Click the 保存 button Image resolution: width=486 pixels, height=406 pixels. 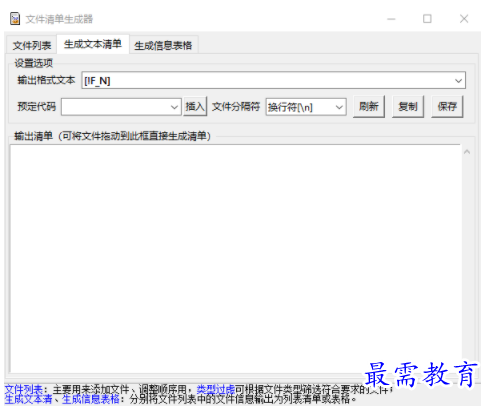click(x=447, y=107)
